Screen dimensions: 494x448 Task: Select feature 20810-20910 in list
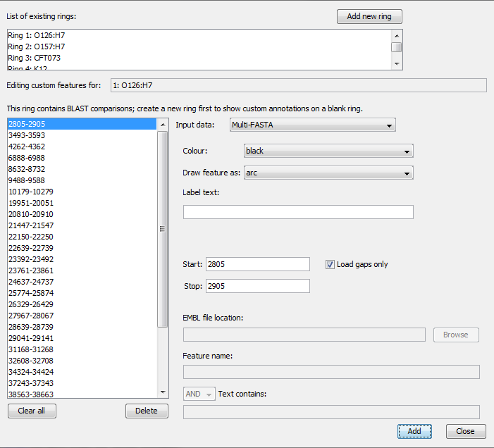click(x=82, y=214)
